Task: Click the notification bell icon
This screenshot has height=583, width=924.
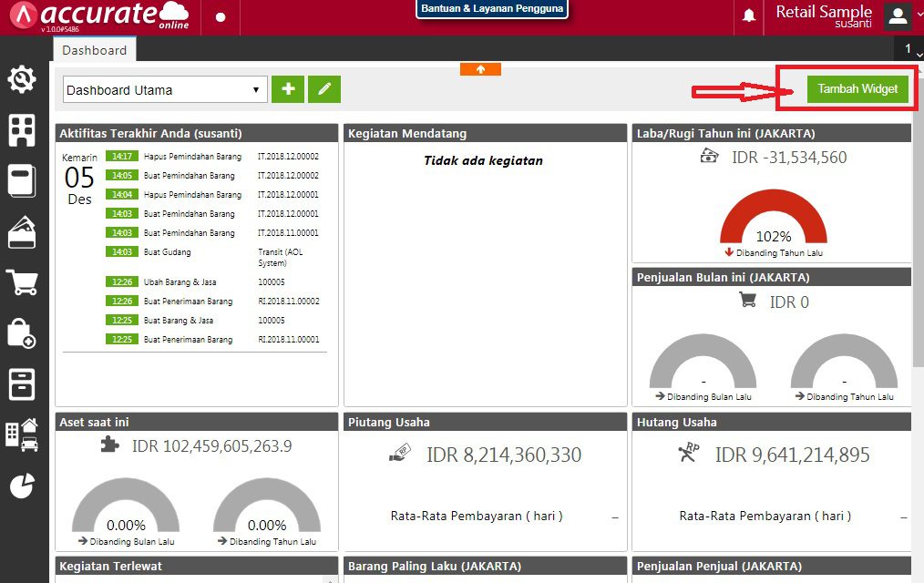Action: tap(747, 15)
